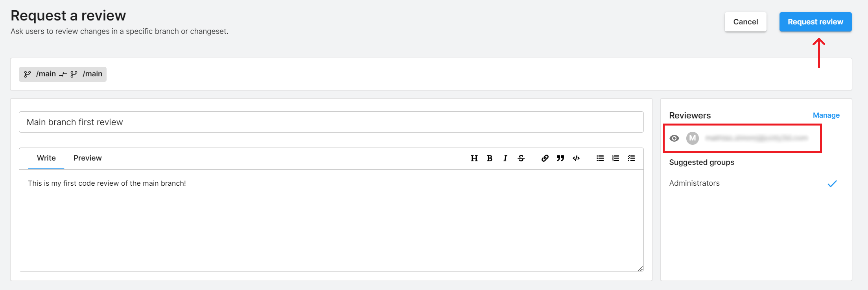Insert a hyperlink with the link icon
Screen dimensions: 868x290
click(545, 158)
